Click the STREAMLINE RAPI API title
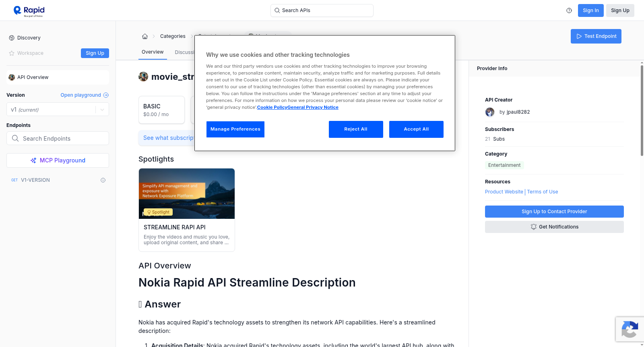644x347 pixels. pos(175,227)
